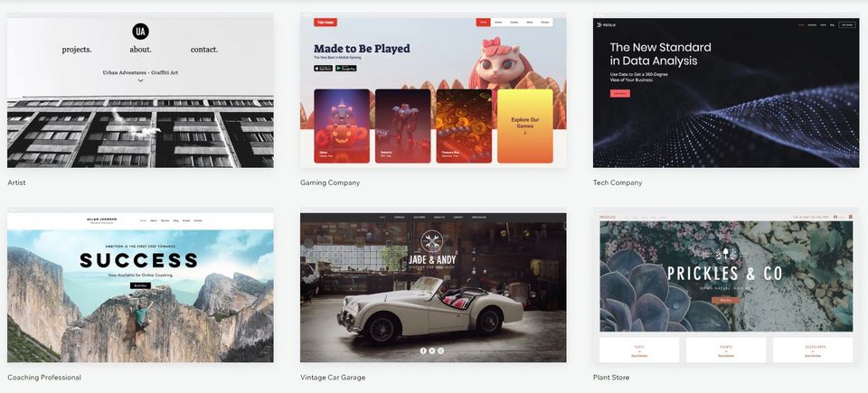868x393 pixels.
Task: Select 'about.' in the Artist template menu
Action: tap(141, 50)
